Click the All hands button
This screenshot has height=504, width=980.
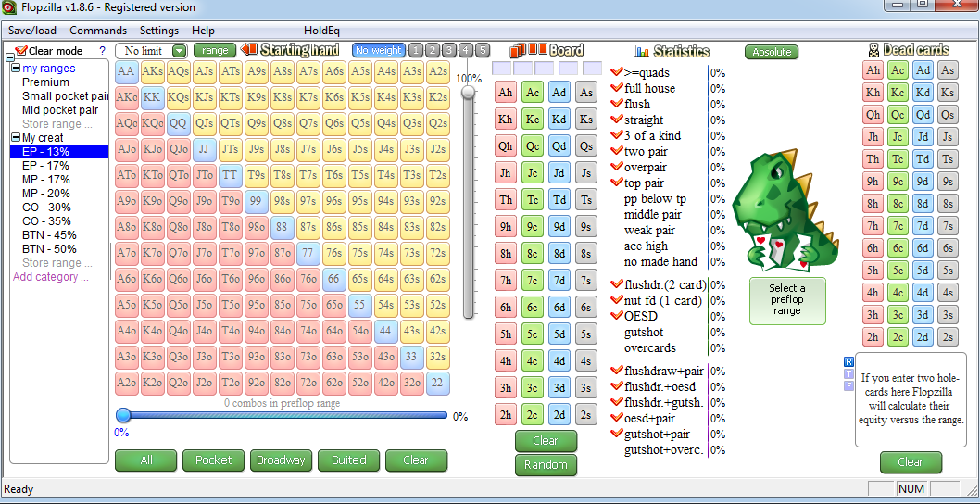(x=146, y=460)
